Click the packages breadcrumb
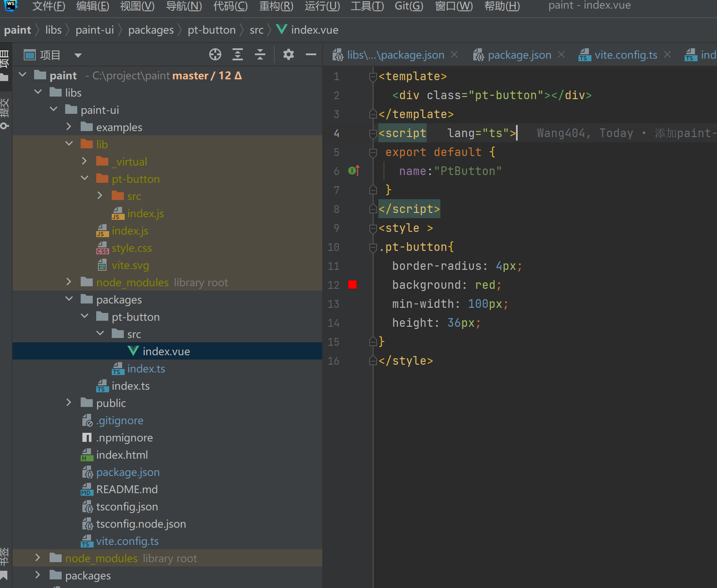This screenshot has width=717, height=588. [151, 30]
